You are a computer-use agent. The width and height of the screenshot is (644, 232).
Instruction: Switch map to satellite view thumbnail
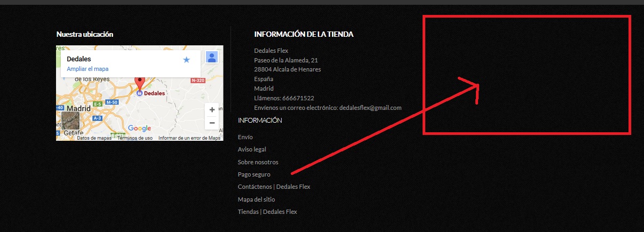click(70, 121)
